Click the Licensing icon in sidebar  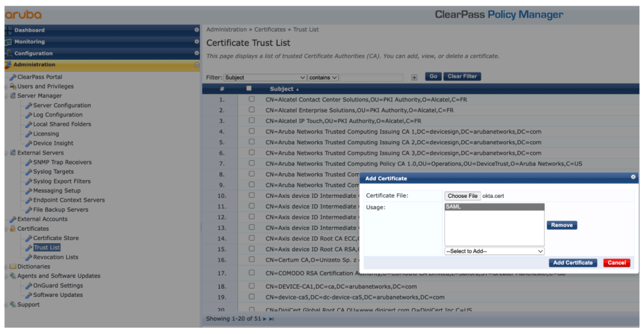(28, 134)
